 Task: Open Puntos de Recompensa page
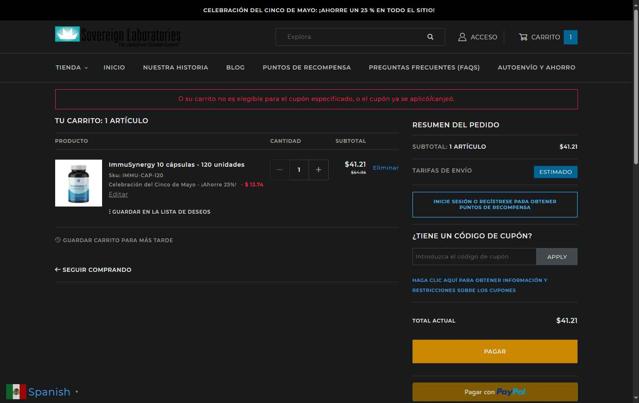[306, 68]
